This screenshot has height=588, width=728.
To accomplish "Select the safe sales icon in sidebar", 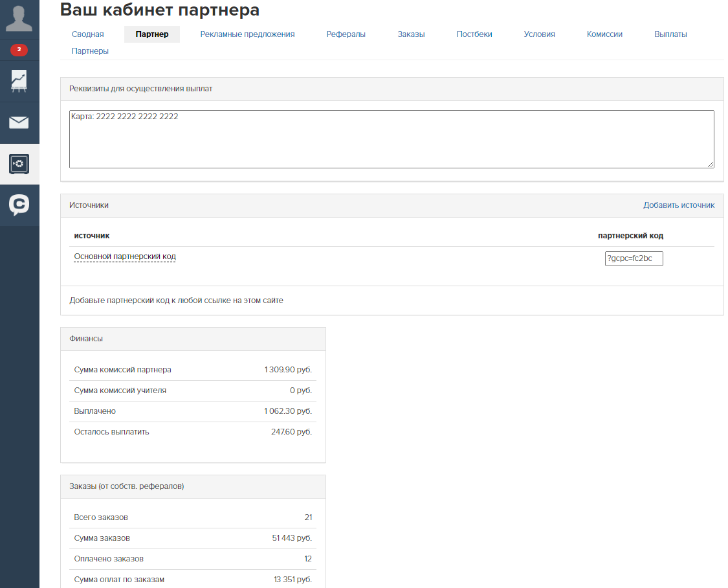I will [x=19, y=164].
